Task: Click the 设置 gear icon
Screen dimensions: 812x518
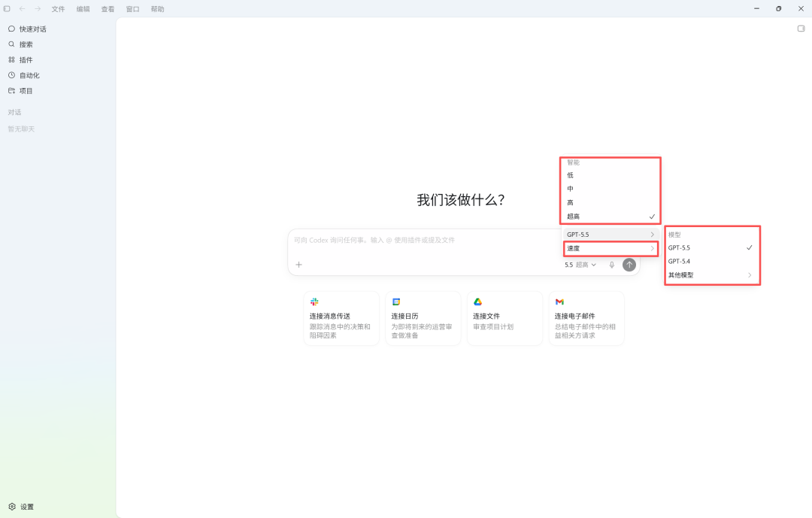Action: point(12,507)
